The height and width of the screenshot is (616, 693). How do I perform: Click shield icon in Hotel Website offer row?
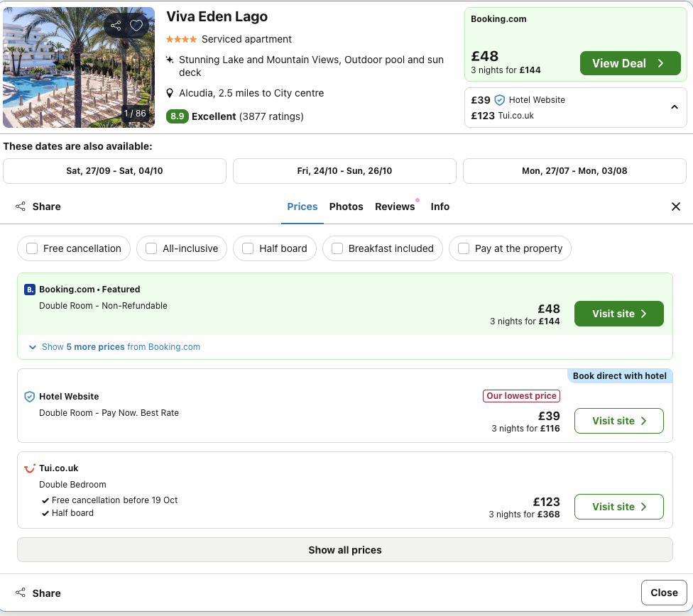(x=30, y=397)
